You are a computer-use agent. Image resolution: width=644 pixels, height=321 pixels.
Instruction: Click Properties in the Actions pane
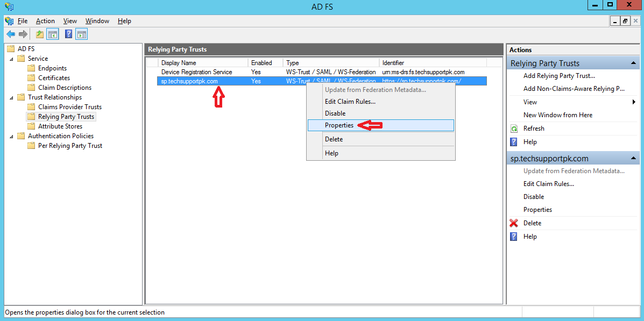click(x=537, y=210)
